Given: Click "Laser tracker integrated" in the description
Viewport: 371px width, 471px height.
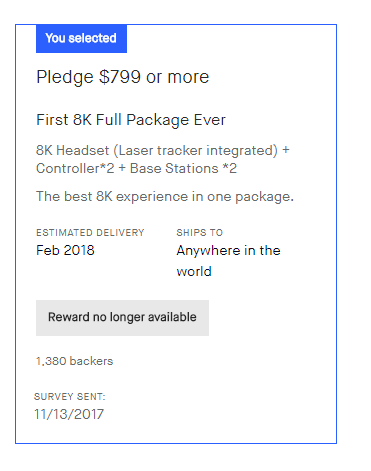Looking at the screenshot, I should pyautogui.click(x=196, y=151).
